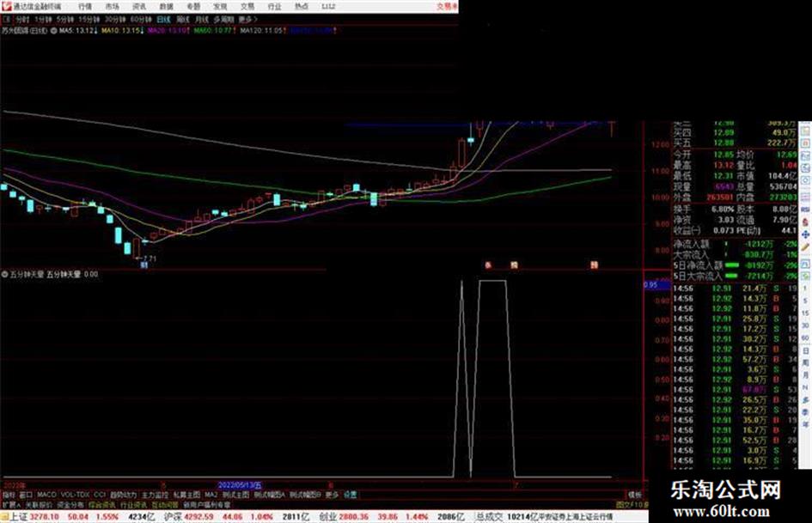Screen dimensions: 812x523
Task: Select the 主力监控 indicator tab
Action: [x=156, y=495]
